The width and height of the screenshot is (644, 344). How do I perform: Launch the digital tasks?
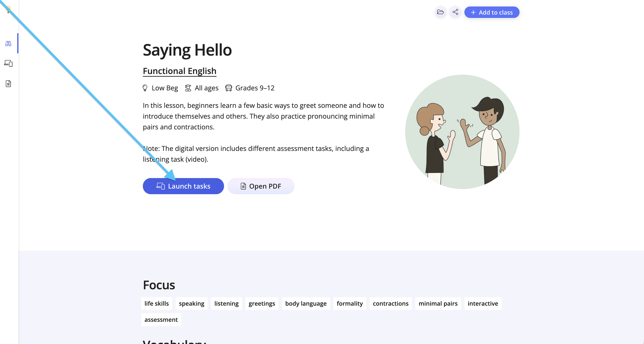point(183,186)
